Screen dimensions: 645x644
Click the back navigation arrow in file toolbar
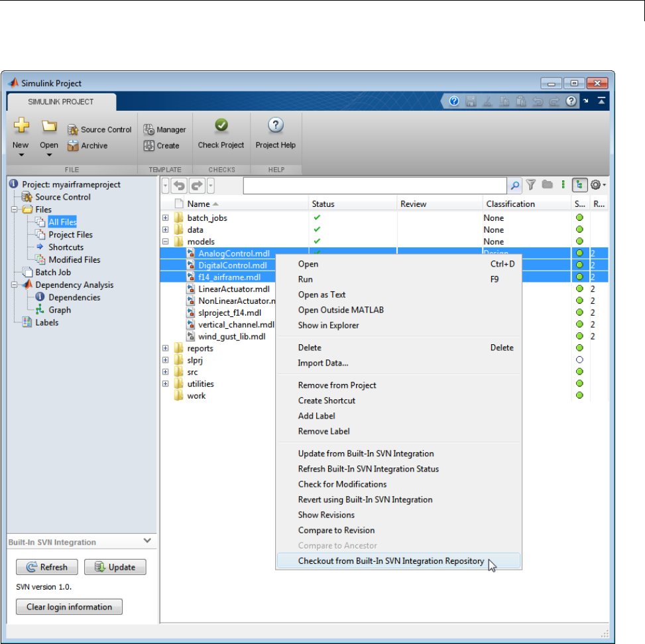179,186
